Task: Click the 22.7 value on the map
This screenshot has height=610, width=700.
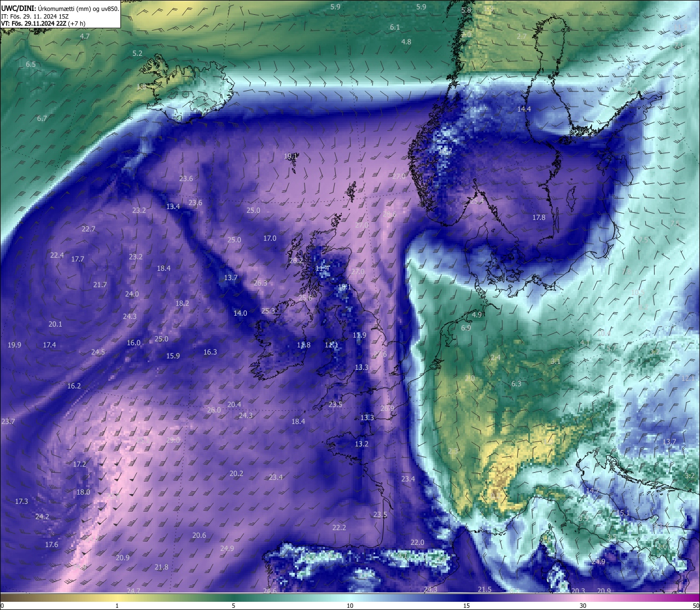Action: click(88, 229)
